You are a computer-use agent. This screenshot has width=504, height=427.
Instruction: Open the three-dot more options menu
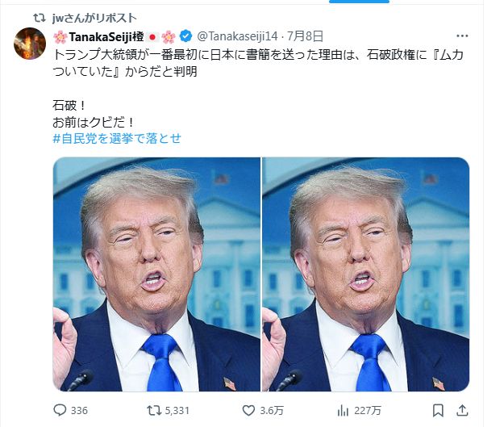coord(462,36)
